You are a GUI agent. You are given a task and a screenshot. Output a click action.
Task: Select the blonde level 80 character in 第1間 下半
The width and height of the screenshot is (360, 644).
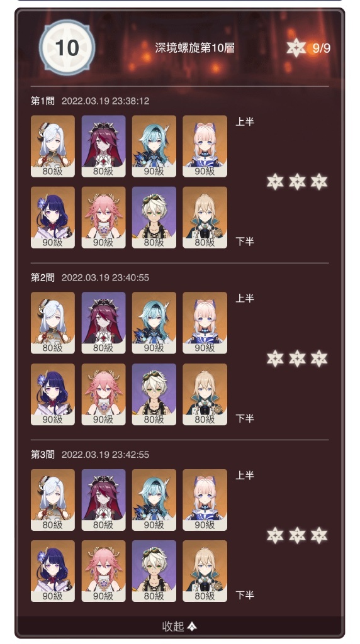(205, 218)
